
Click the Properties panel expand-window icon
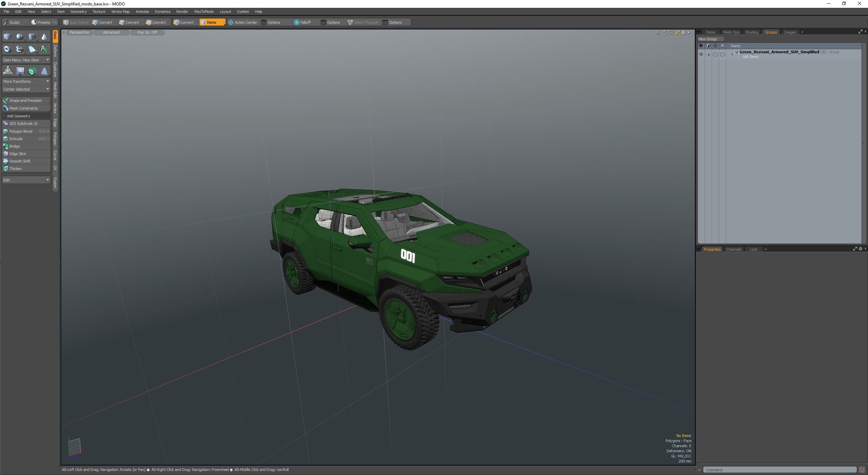coord(855,249)
